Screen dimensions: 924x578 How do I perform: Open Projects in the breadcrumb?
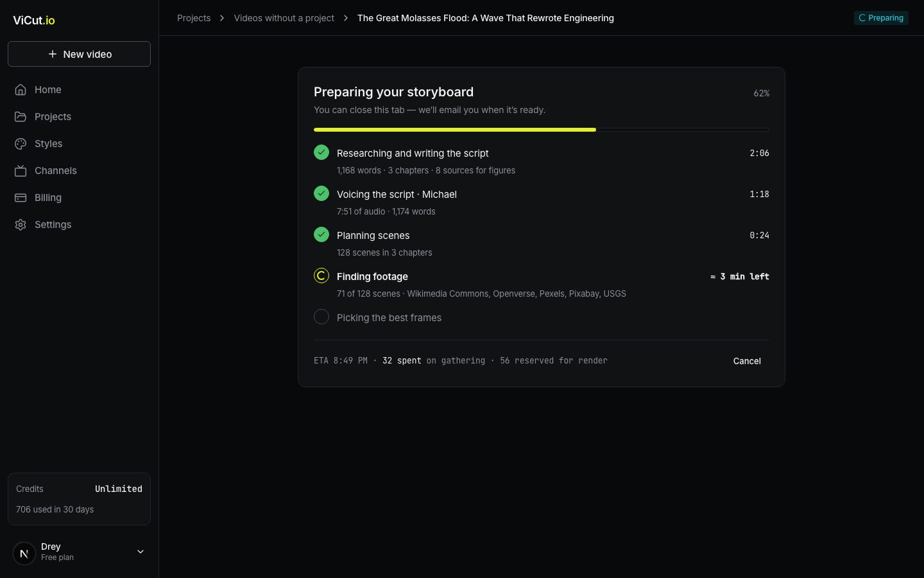[194, 18]
